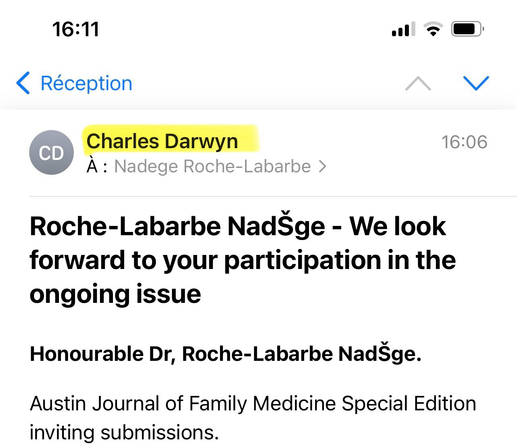517x445 pixels.
Task: Tap the "inviting submissions." body line
Action: [124, 433]
